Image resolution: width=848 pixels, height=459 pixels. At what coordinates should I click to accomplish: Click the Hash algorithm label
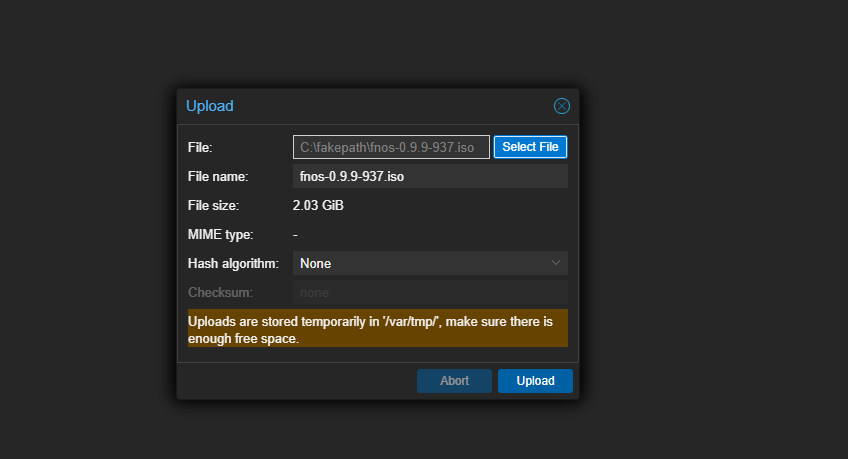tap(233, 263)
